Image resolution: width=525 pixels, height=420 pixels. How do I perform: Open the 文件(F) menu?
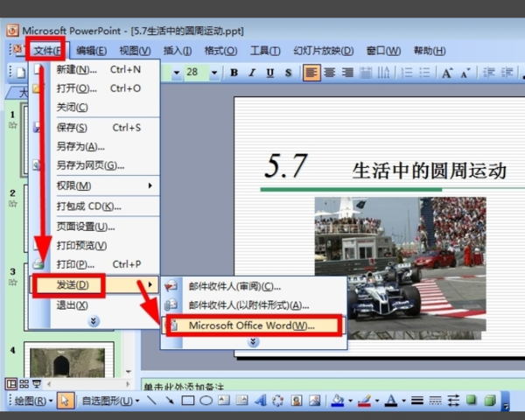(47, 51)
